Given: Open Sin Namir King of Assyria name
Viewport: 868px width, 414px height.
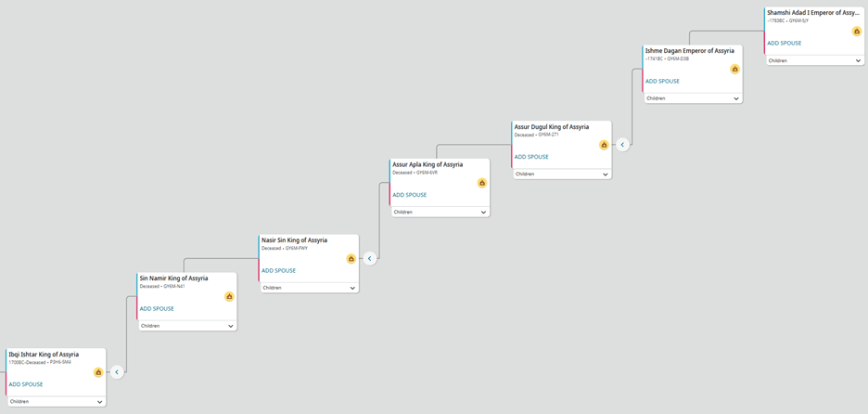Looking at the screenshot, I should pos(173,278).
